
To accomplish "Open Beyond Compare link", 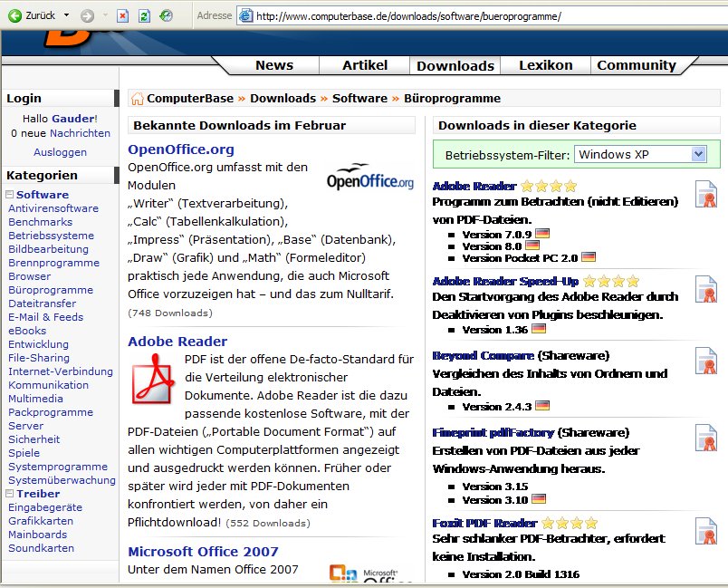I will coord(483,356).
